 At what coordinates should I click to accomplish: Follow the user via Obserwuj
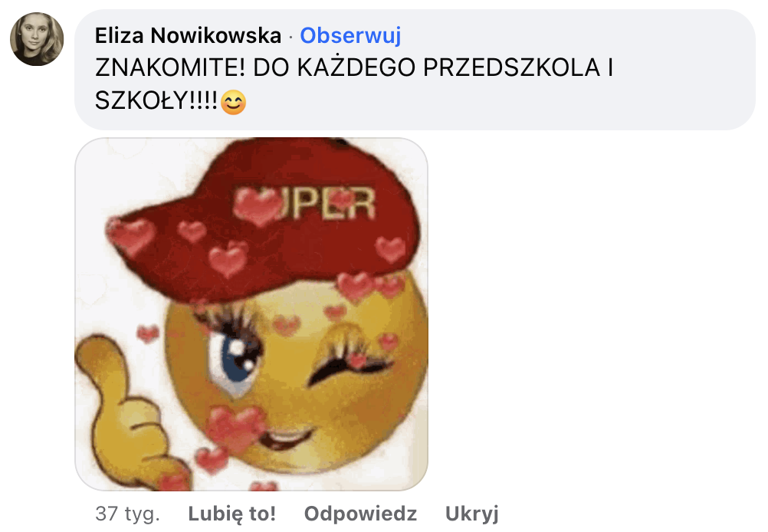pos(350,36)
